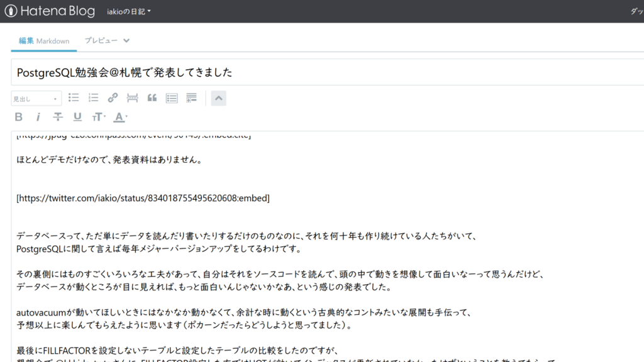Insert a blockquote
The width and height of the screenshot is (644, 362).
click(152, 97)
